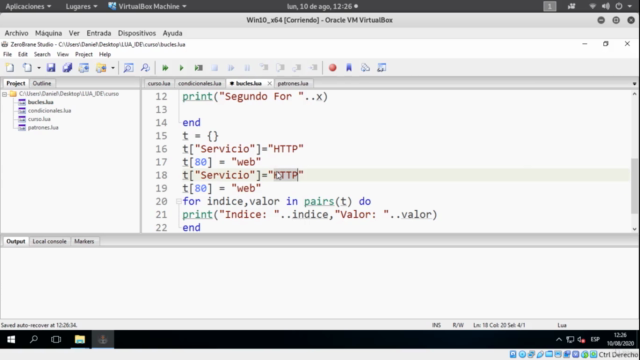Select curso.lua in project tree
Screen dimensions: 640x360
[39, 119]
